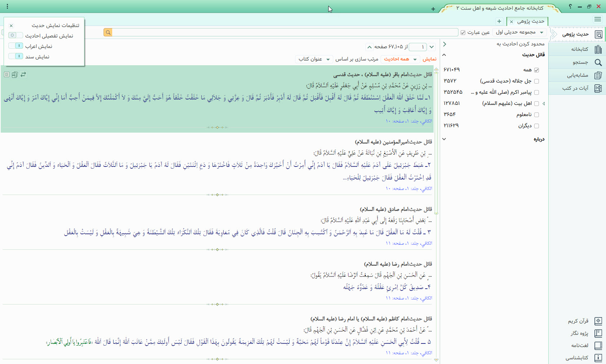
Task: Toggle نمایش تفصیلی احادیث switch
Action: (x=16, y=35)
